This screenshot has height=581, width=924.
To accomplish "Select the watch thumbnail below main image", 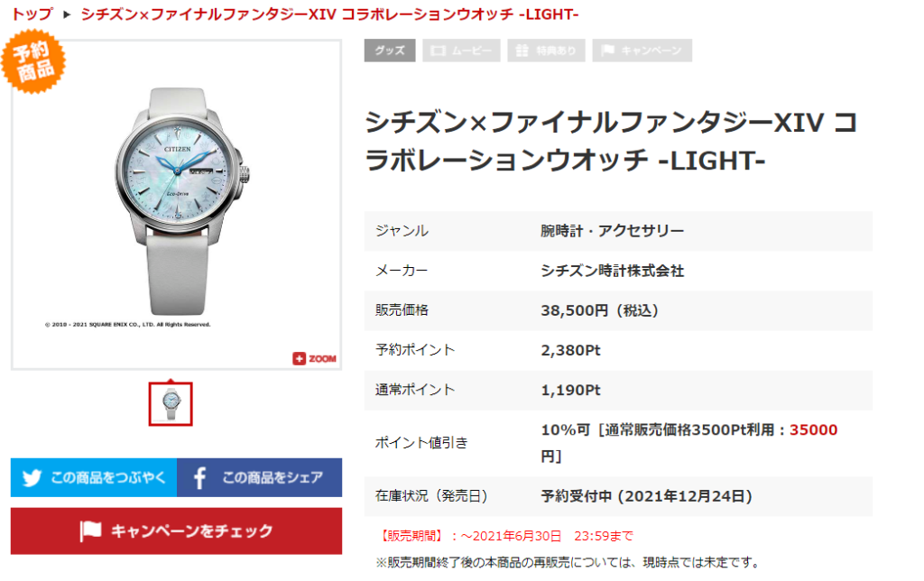I will (x=171, y=404).
